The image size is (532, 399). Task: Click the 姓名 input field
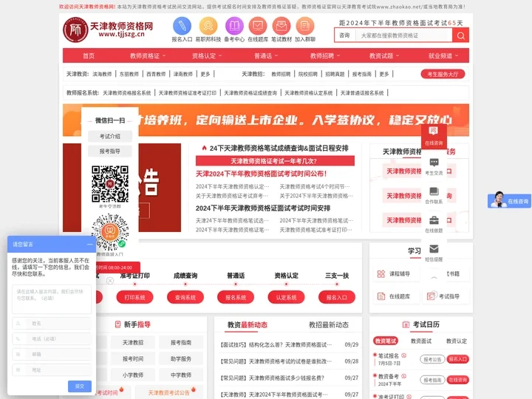coord(52,324)
